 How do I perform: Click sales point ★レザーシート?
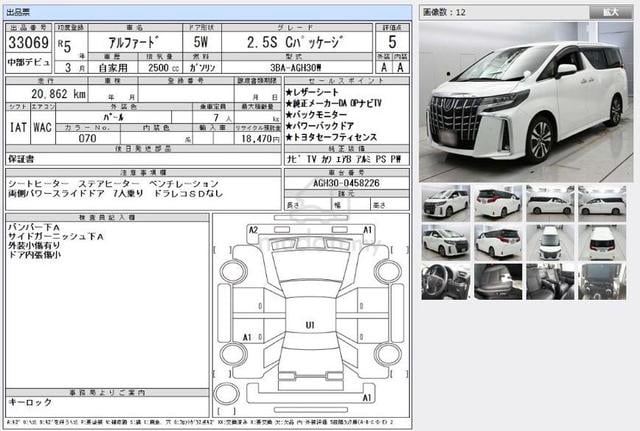pos(312,92)
